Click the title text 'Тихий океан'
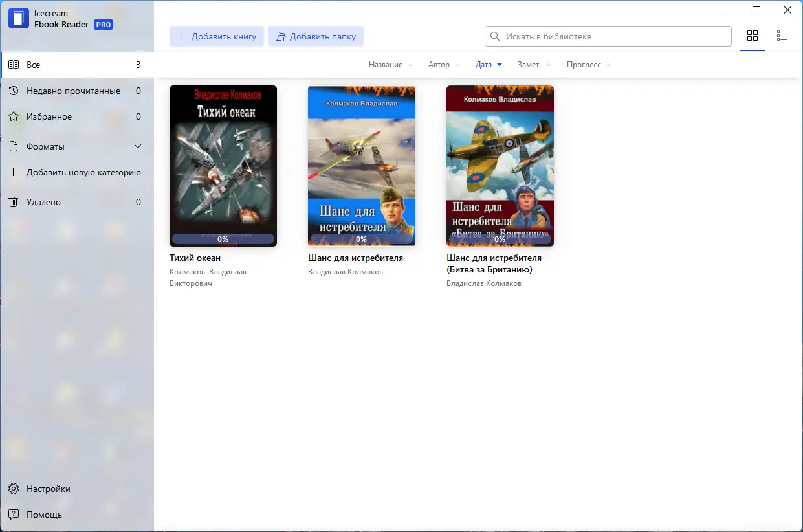 coord(195,258)
